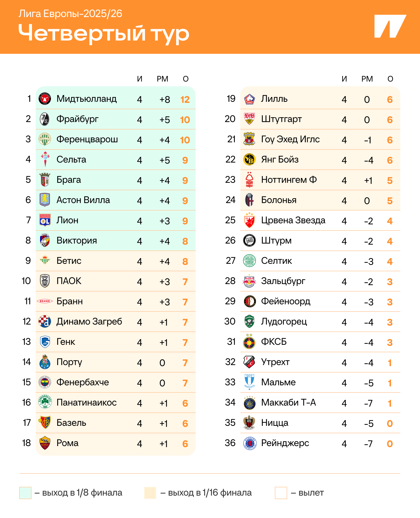Click the Feyenoord club logo
420x518 pixels.
tap(249, 301)
